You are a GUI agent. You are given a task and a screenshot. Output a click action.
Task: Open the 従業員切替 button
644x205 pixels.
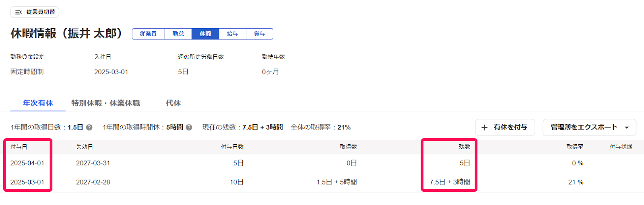[35, 12]
